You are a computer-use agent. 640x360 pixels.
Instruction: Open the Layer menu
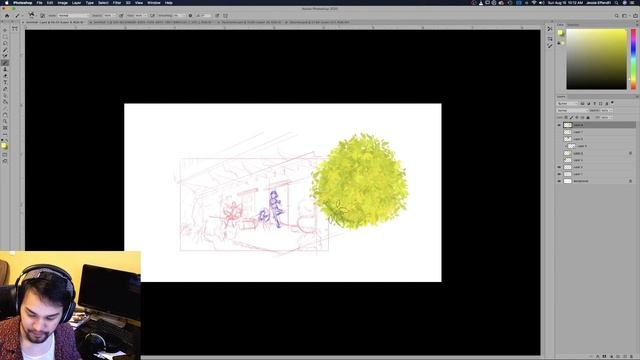76,2
